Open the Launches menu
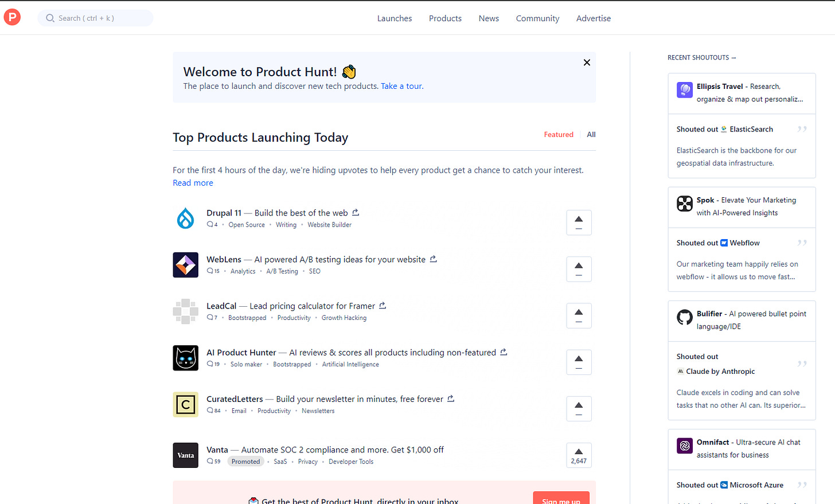Image resolution: width=835 pixels, height=504 pixels. tap(395, 18)
